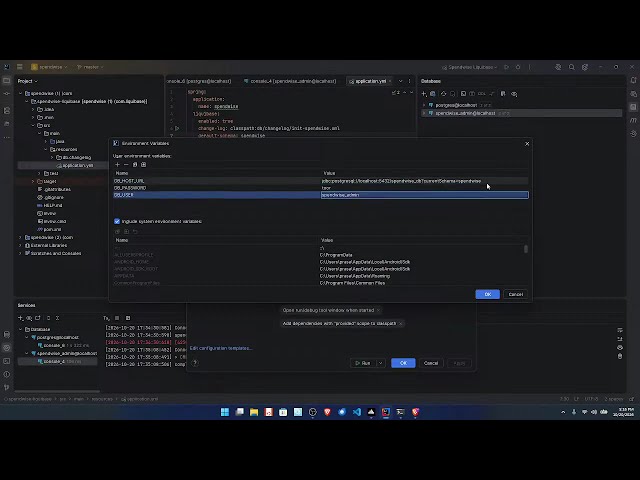This screenshot has height=480, width=640.
Task: Click Run button in configuration dialog
Action: 363,363
